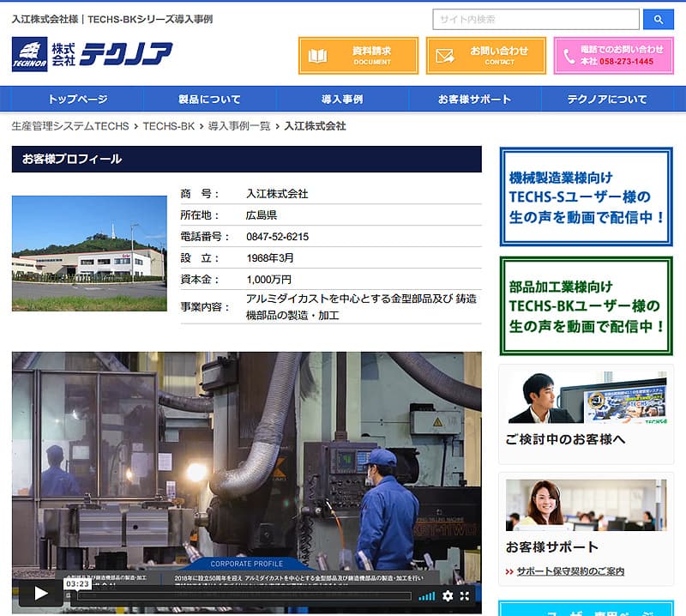Open TECHS-S user voices video banner
The width and height of the screenshot is (686, 616).
tap(586, 196)
